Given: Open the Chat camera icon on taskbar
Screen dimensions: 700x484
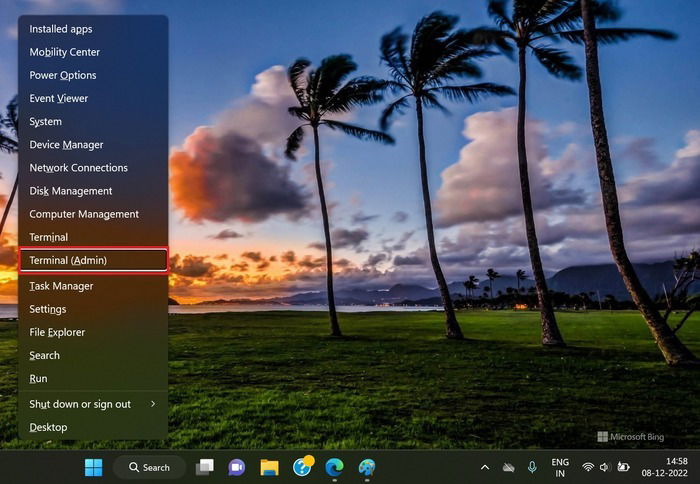Looking at the screenshot, I should [237, 467].
